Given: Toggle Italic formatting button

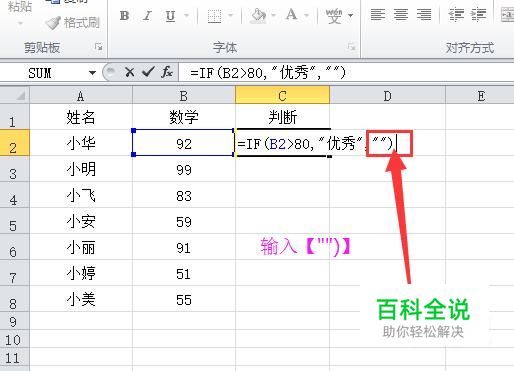Looking at the screenshot, I should click(147, 15).
